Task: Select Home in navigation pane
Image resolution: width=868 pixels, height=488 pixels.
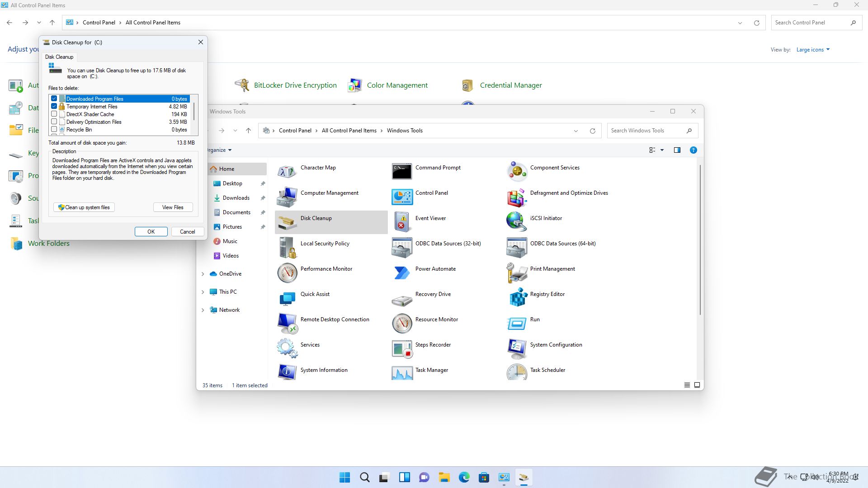Action: (238, 169)
